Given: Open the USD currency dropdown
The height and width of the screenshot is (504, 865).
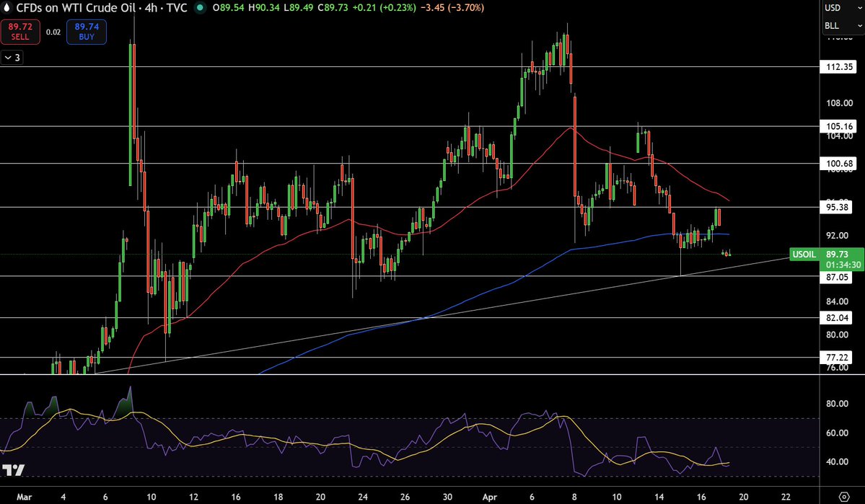Looking at the screenshot, I should [x=841, y=9].
